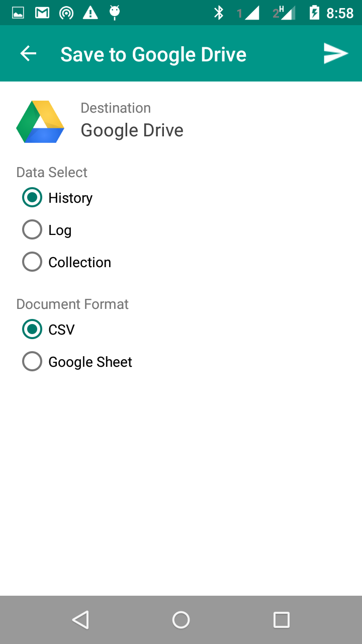Pick CSV document format
The width and height of the screenshot is (362, 644).
(32, 330)
